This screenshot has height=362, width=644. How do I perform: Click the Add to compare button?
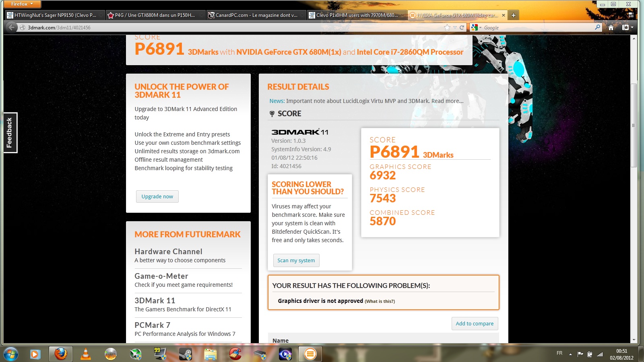pyautogui.click(x=475, y=323)
